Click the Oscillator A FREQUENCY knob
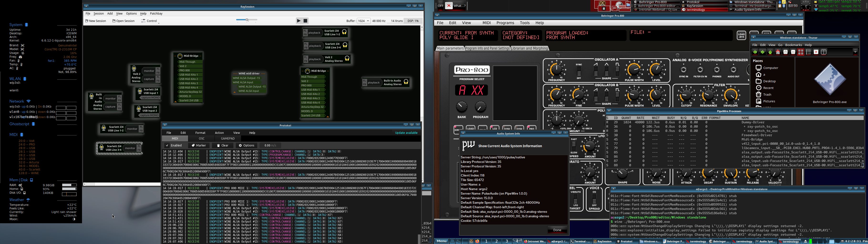Viewport: 868px width, 244px height. pyautogui.click(x=556, y=70)
